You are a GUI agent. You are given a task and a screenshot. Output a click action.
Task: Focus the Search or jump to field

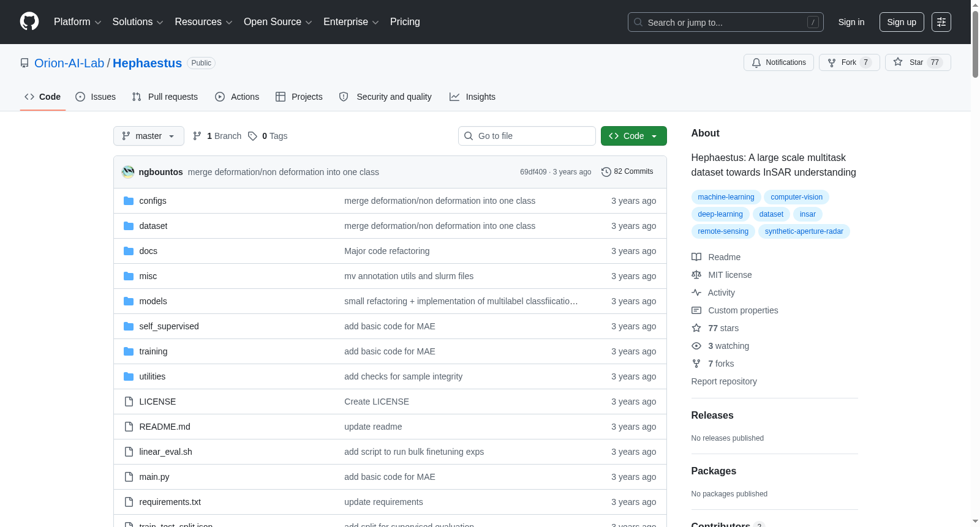click(x=725, y=22)
